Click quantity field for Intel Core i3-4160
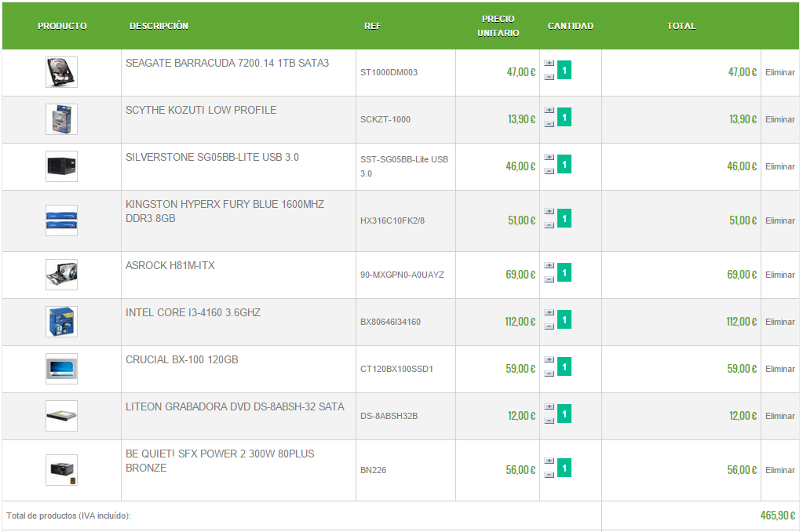The width and height of the screenshot is (803, 532). coord(564,320)
